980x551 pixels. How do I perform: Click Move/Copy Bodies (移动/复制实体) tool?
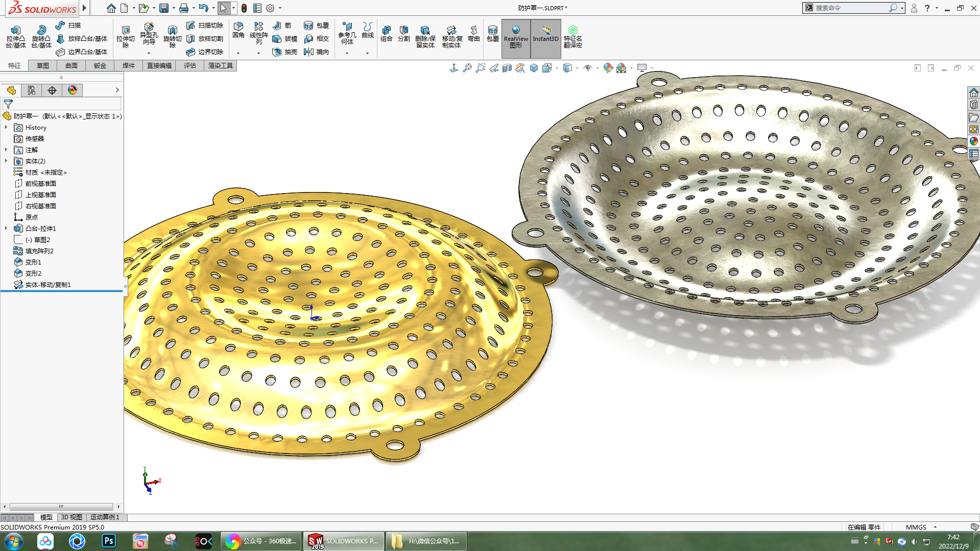click(x=451, y=36)
